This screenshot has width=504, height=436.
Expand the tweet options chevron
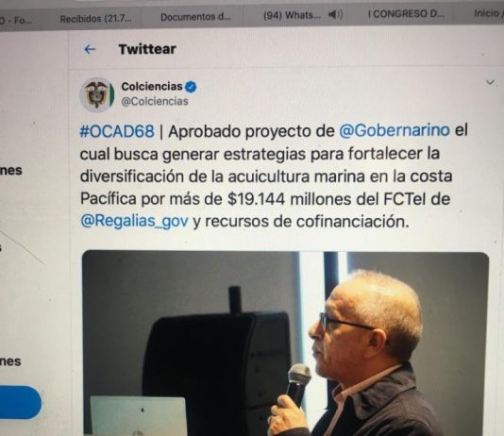[490, 82]
